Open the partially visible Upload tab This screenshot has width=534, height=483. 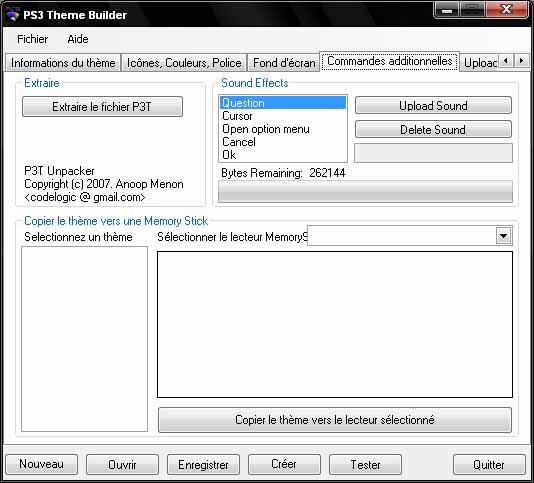[480, 63]
